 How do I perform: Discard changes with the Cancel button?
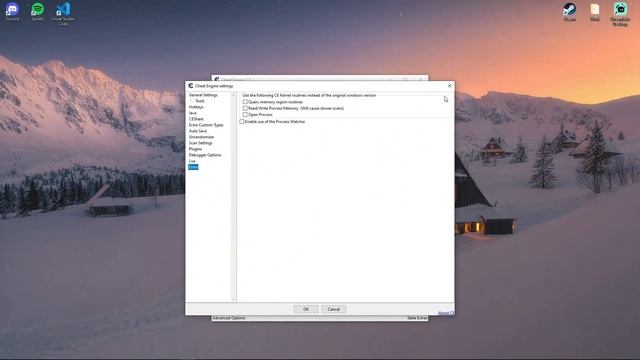tap(333, 309)
